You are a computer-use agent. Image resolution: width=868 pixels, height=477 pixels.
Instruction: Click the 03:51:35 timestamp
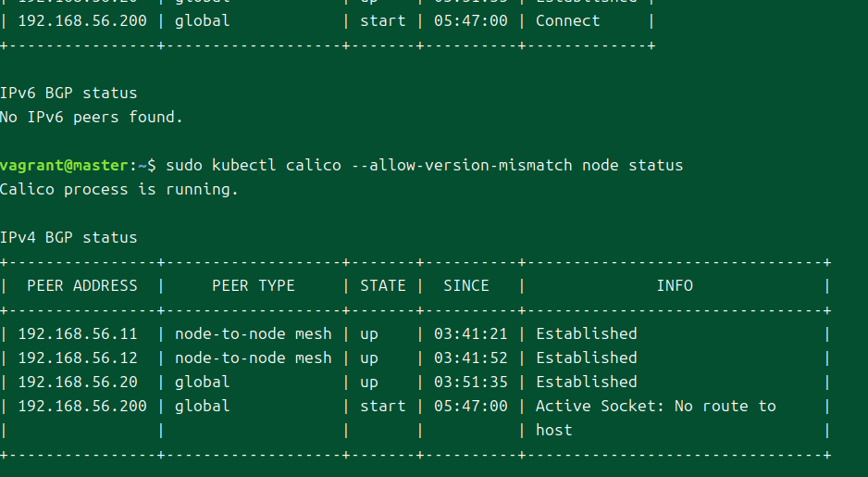pyautogui.click(x=471, y=383)
